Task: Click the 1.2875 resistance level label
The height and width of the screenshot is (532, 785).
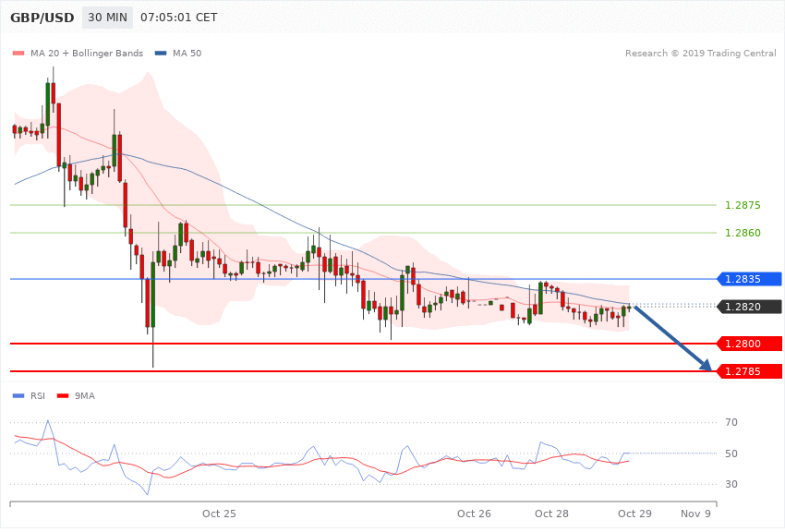Action: click(x=743, y=205)
